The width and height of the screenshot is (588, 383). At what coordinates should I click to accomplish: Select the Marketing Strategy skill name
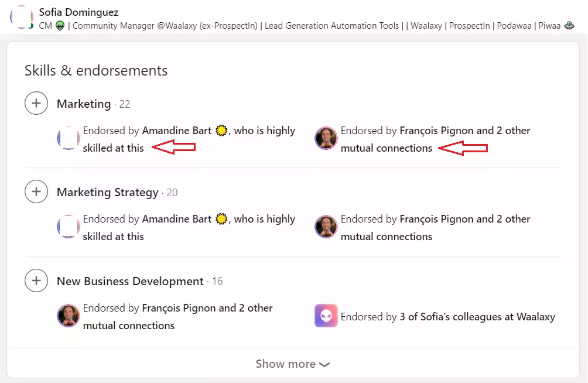pos(107,192)
